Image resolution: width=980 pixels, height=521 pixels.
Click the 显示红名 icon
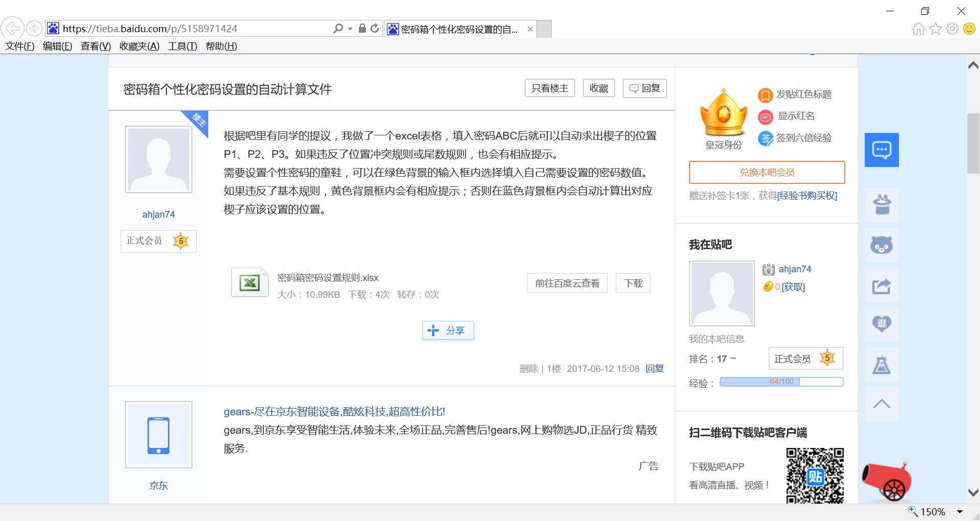(765, 117)
